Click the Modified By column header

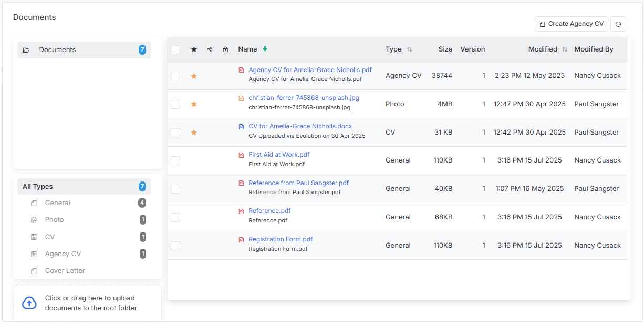(x=594, y=49)
